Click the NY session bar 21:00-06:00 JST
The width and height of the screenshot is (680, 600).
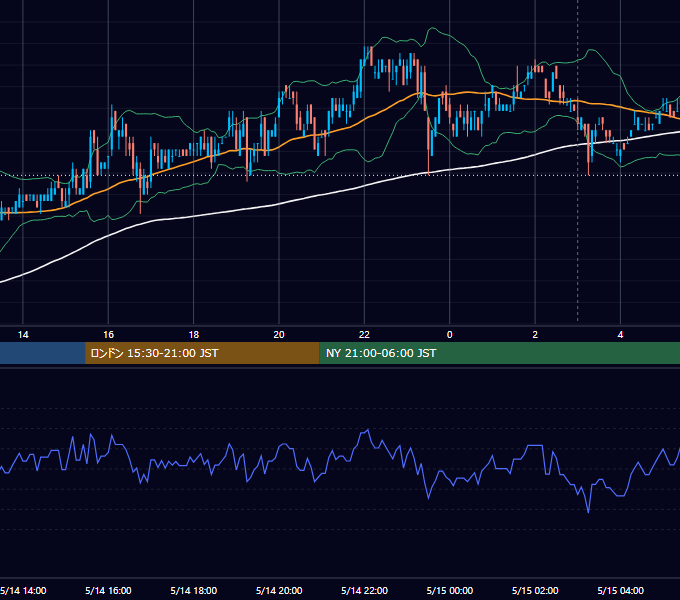point(500,353)
